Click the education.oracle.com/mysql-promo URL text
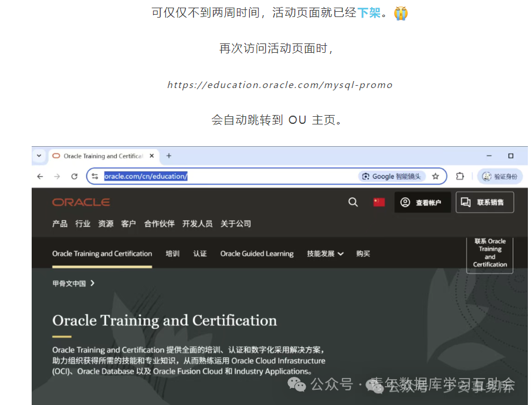The image size is (532, 405). 280,85
